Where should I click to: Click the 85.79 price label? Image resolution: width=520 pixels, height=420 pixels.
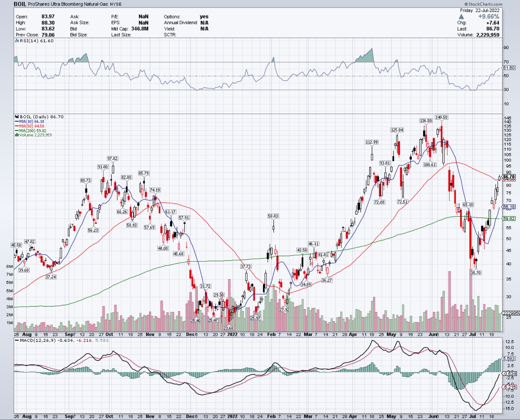[x=143, y=173]
